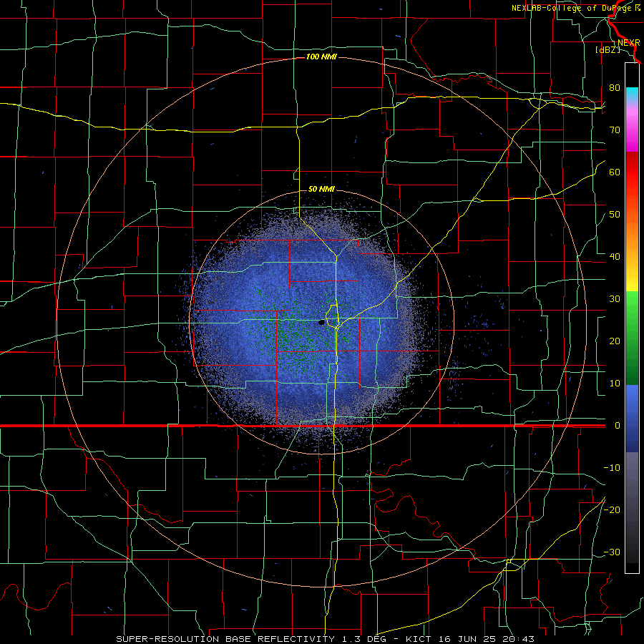Click the black radar site dot at center
This screenshot has width=644, height=644.
[x=321, y=323]
